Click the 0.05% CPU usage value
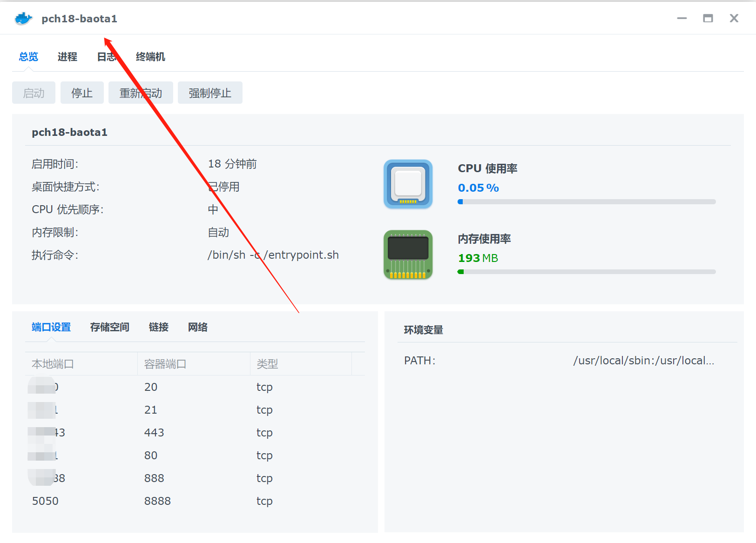 pyautogui.click(x=478, y=188)
